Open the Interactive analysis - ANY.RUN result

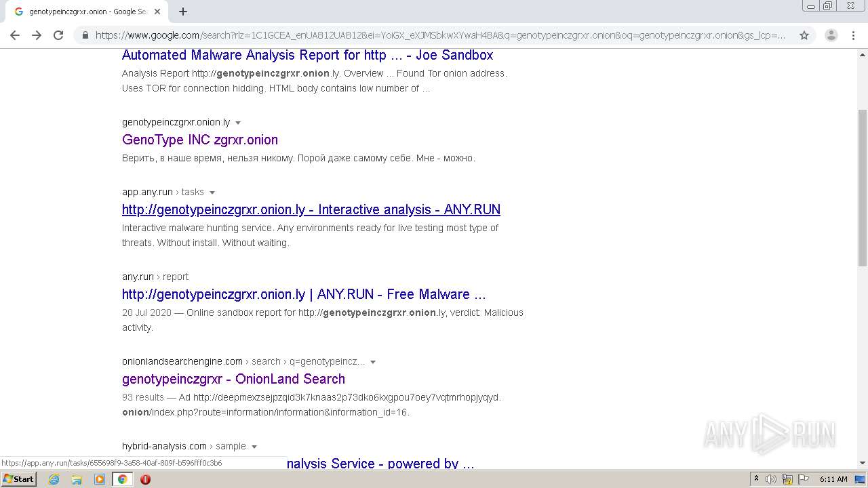(x=311, y=209)
